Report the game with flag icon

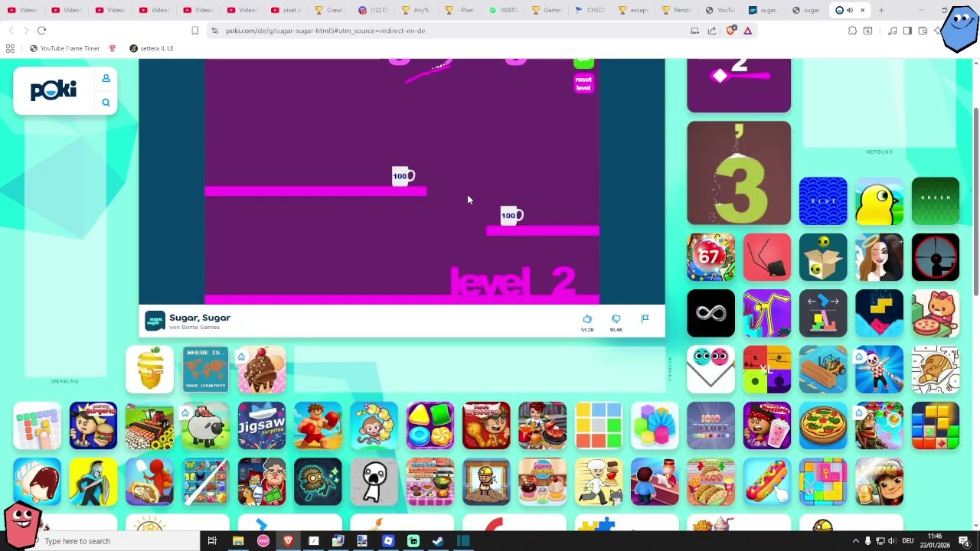click(x=645, y=319)
